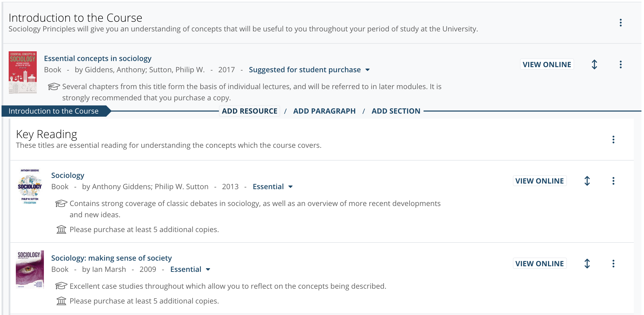Open the Sociology: making sense of society title link
Image resolution: width=644 pixels, height=315 pixels.
112,258
